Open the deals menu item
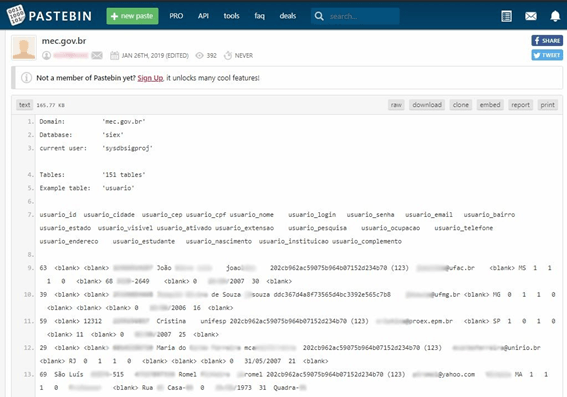This screenshot has height=397, width=567. point(288,16)
